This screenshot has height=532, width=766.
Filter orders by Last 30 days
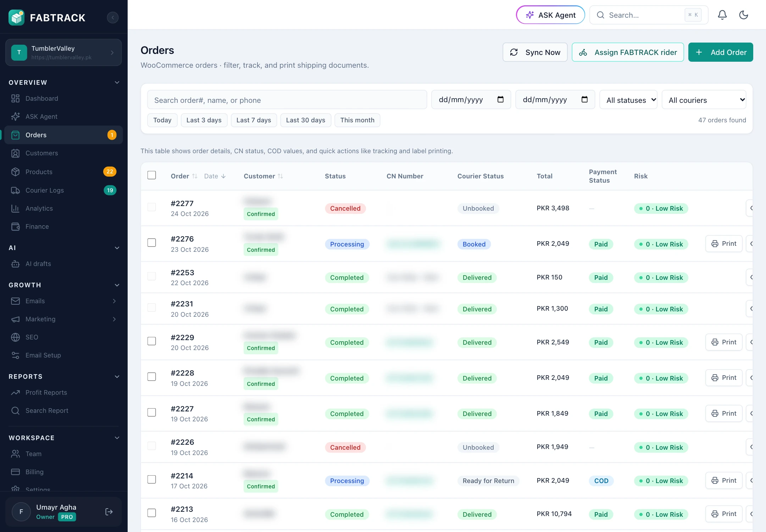click(x=305, y=120)
